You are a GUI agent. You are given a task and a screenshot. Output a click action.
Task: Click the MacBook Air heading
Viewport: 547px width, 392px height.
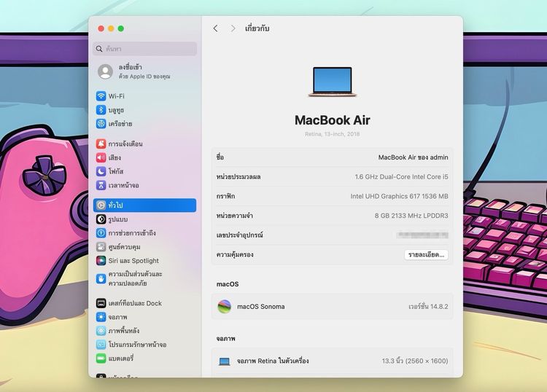[332, 120]
